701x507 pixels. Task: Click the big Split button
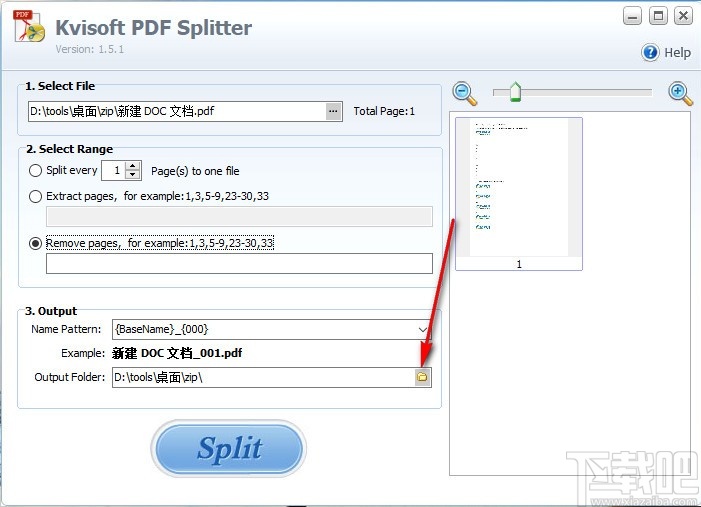coord(228,448)
